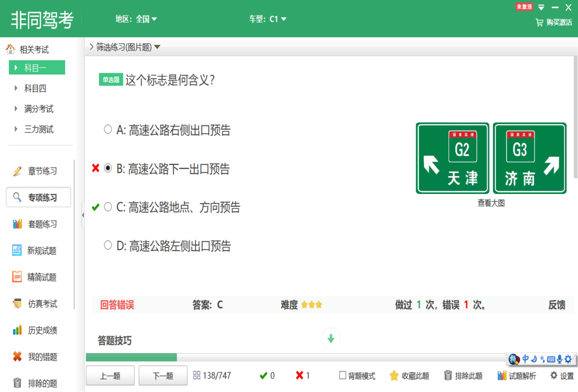Click the input method keyboard icon
This screenshot has height=392, width=578.
[551, 359]
